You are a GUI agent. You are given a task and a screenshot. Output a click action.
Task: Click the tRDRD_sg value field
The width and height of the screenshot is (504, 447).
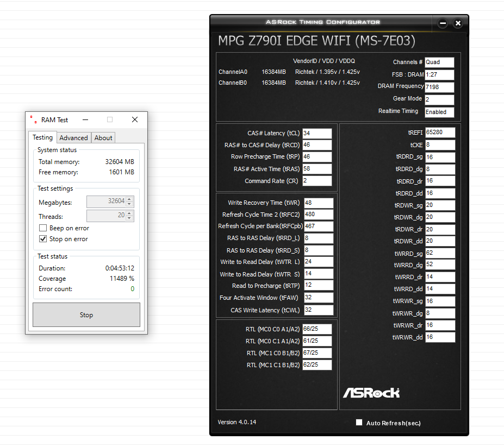(x=440, y=158)
